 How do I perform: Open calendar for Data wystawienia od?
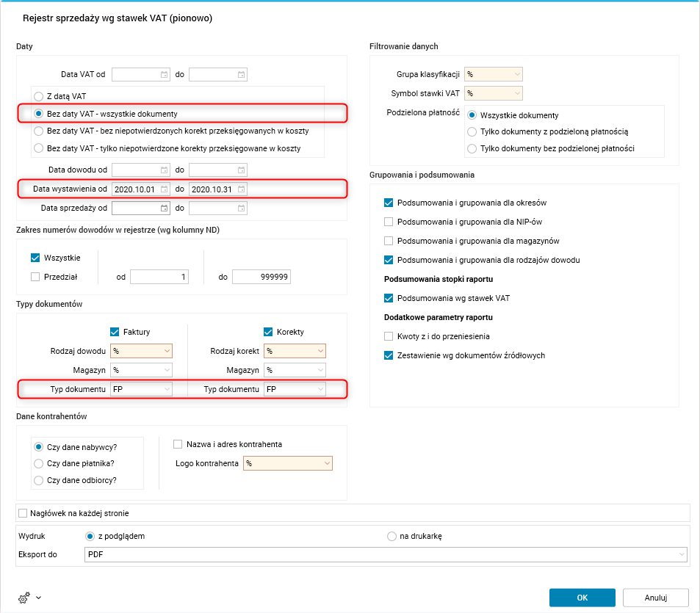[164, 189]
